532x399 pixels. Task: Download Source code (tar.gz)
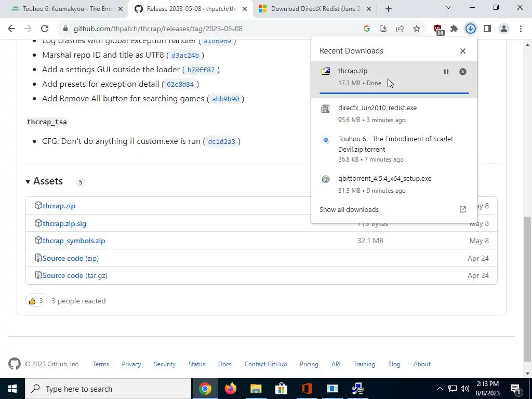point(75,275)
